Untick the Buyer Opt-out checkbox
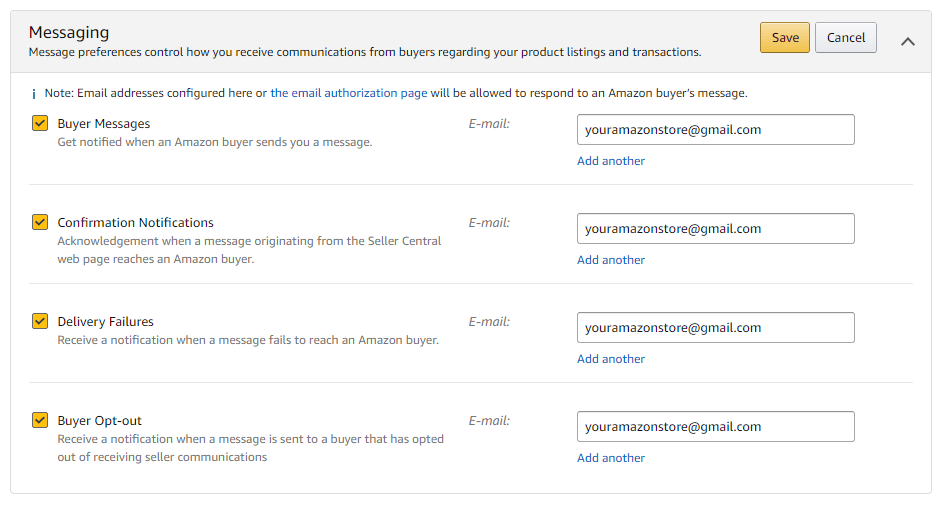This screenshot has height=506, width=941. [x=40, y=420]
